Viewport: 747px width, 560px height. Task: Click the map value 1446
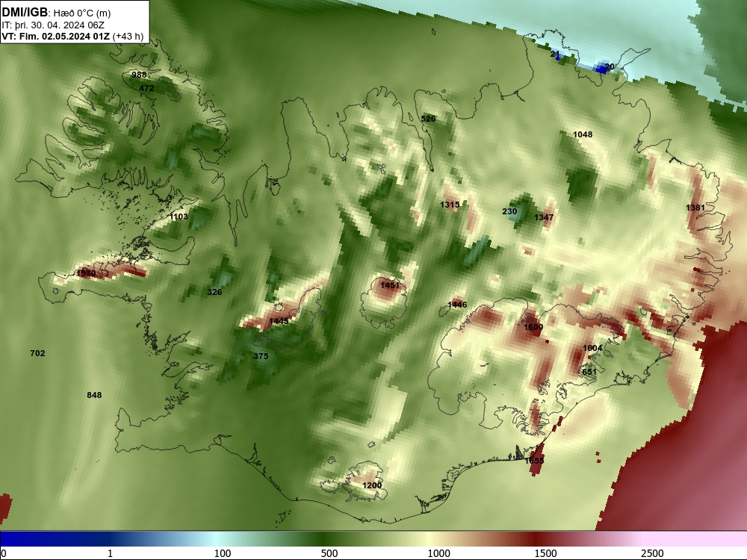tap(457, 305)
